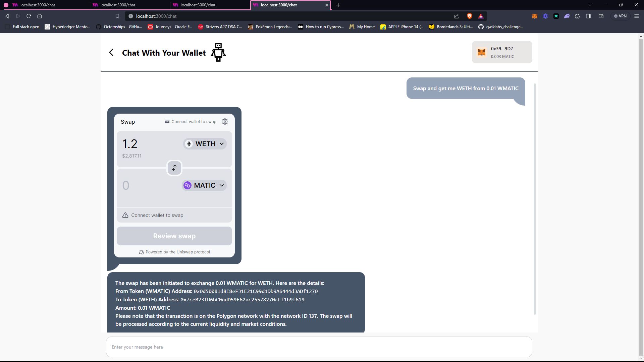The width and height of the screenshot is (644, 362).
Task: Close the active localhost:3000/chat tab
Action: tap(326, 5)
